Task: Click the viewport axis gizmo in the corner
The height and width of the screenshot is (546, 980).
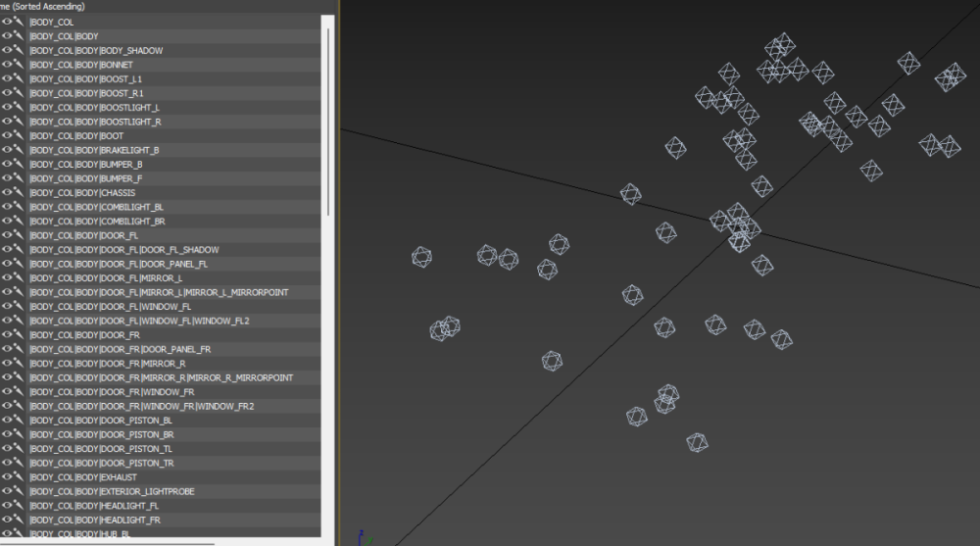Action: pos(362,537)
